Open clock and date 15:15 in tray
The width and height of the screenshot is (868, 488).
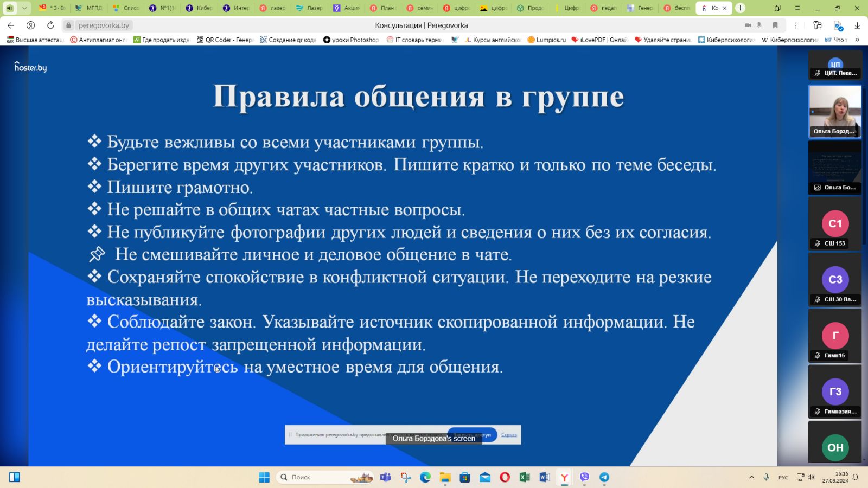coord(835,477)
